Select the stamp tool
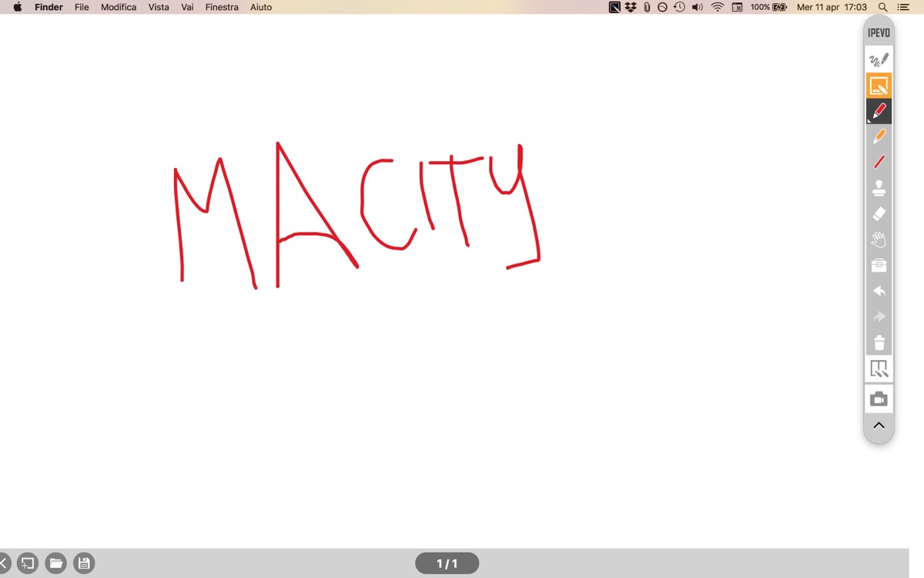Screen dimensions: 924x578 coord(879,188)
